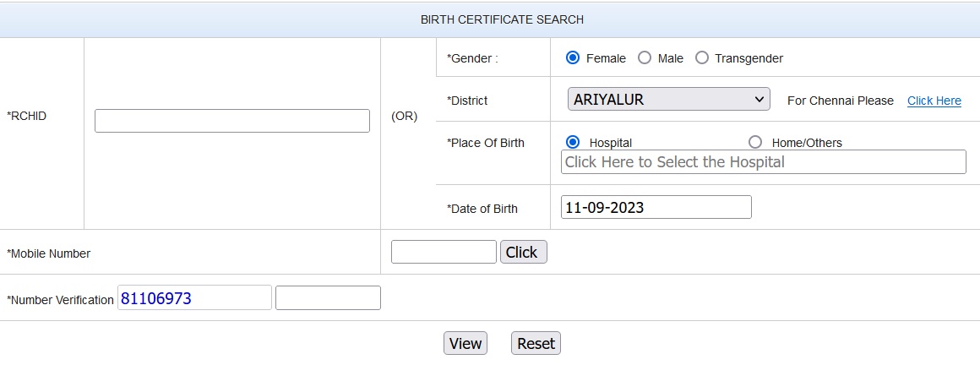Select the Transgender radio button
The height and width of the screenshot is (365, 980).
pyautogui.click(x=701, y=58)
